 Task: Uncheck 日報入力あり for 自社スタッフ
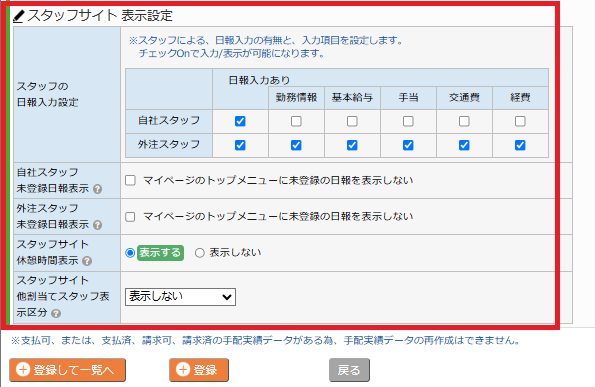(x=240, y=121)
